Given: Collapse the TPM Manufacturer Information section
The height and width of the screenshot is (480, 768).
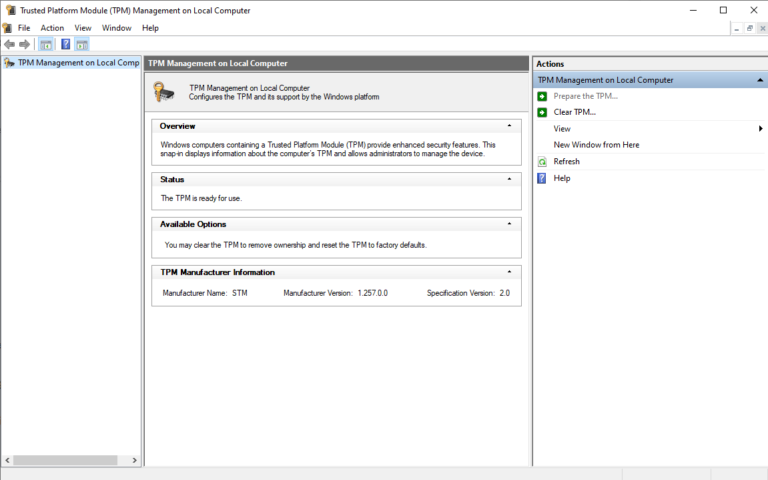Looking at the screenshot, I should 509,272.
